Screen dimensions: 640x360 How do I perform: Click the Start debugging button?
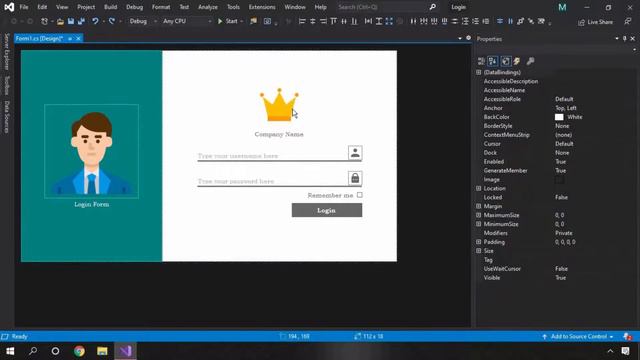tap(227, 21)
